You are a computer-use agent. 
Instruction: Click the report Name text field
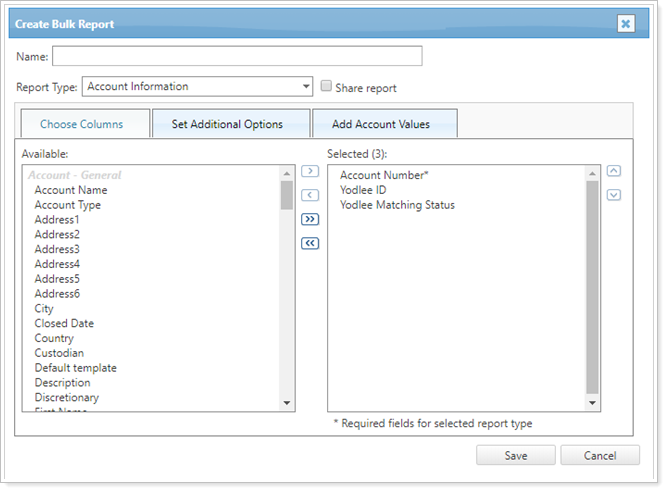[237, 56]
